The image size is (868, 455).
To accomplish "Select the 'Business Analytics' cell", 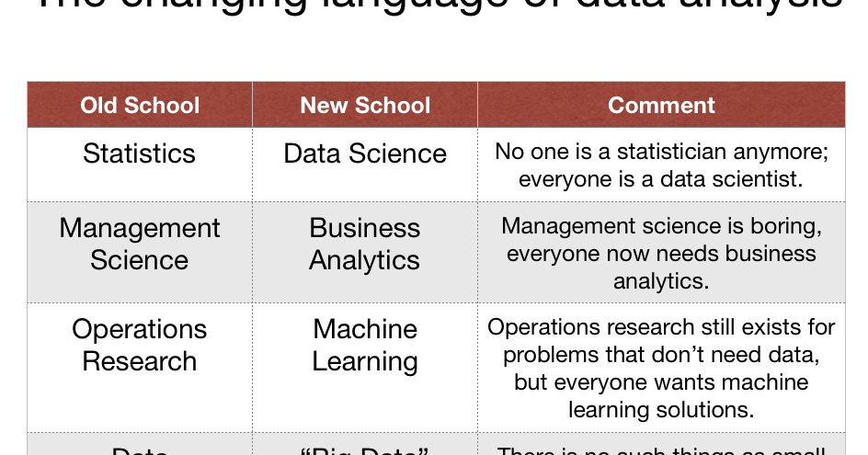I will [365, 244].
